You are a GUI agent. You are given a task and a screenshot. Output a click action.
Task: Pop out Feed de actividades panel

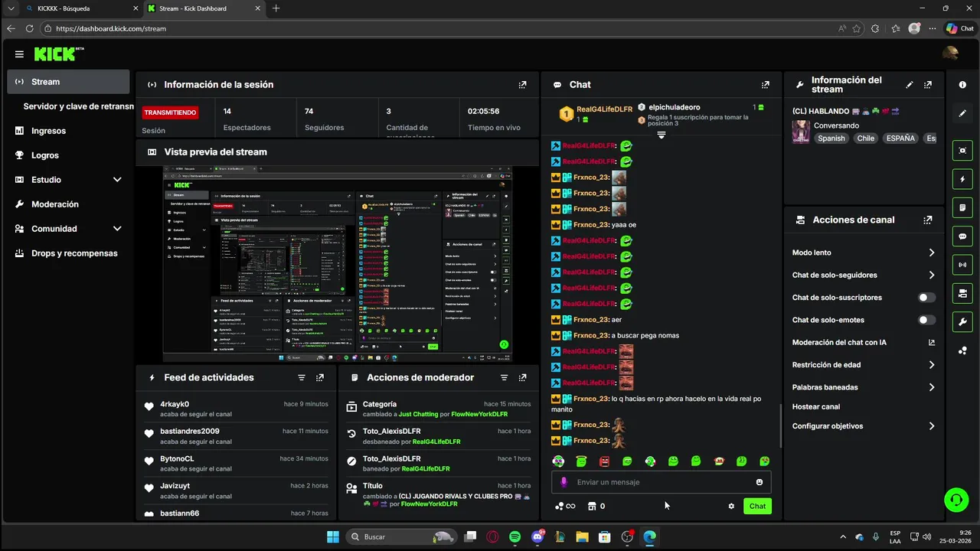(x=320, y=377)
